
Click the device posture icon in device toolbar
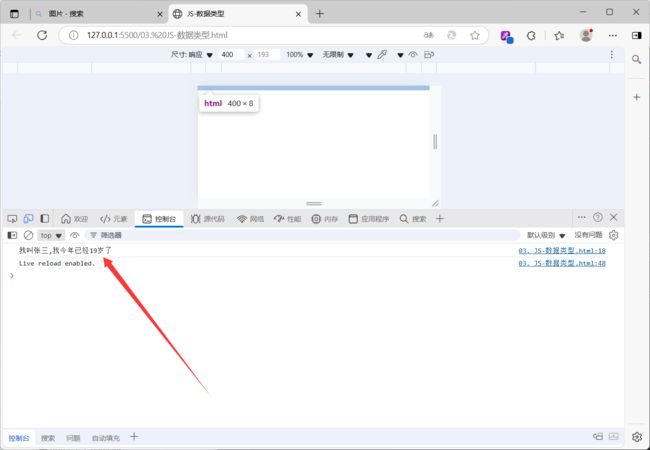coord(429,54)
